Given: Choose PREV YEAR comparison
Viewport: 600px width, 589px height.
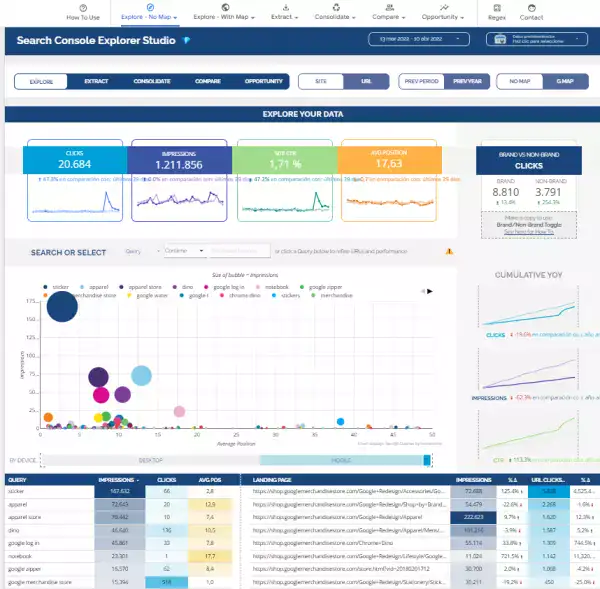Looking at the screenshot, I should pos(467,81).
